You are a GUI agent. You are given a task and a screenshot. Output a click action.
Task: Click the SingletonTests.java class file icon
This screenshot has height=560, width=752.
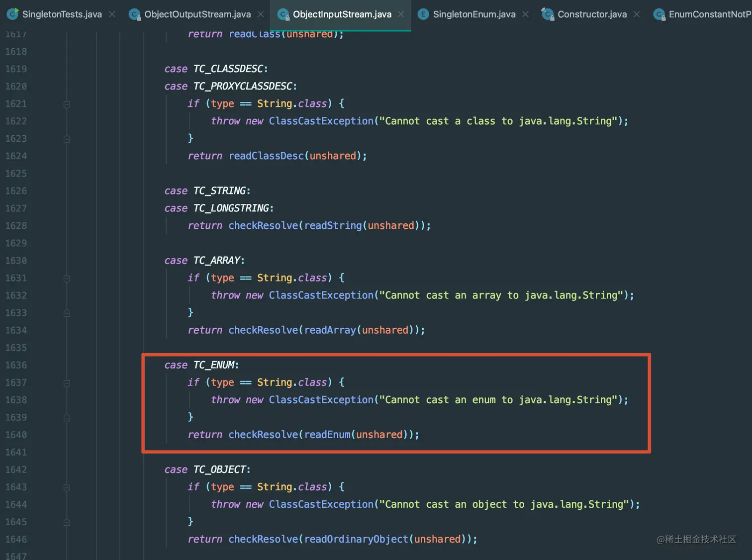click(12, 14)
